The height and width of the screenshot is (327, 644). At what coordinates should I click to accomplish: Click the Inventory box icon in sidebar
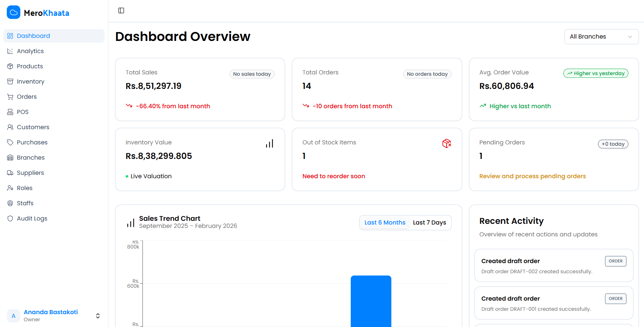[x=10, y=81]
